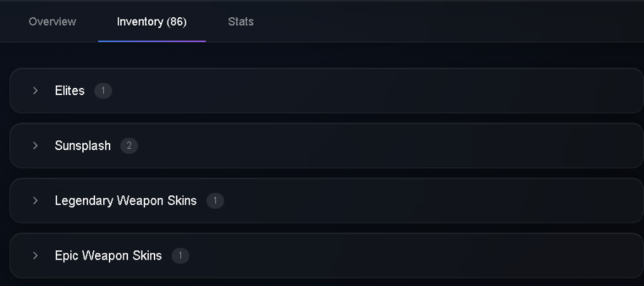Click Epic Weapon Skins count badge
This screenshot has height=286, width=644.
point(180,256)
